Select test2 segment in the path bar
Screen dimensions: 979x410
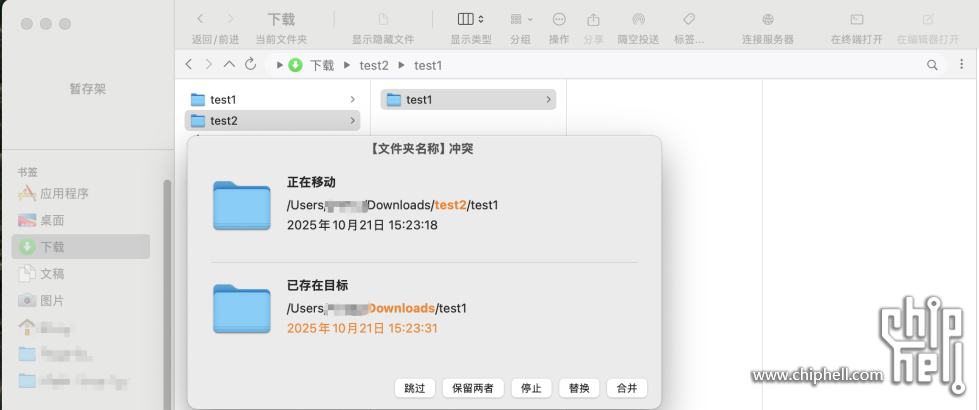pyautogui.click(x=373, y=65)
